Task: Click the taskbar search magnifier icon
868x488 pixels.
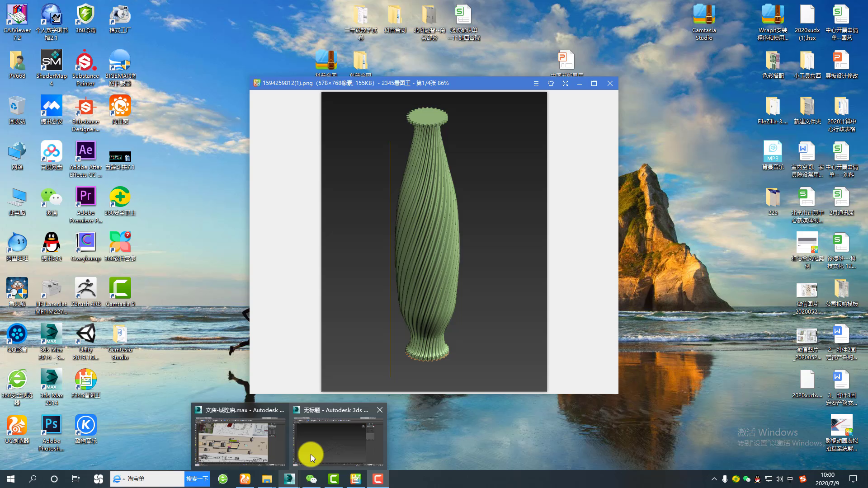Action: 33,479
